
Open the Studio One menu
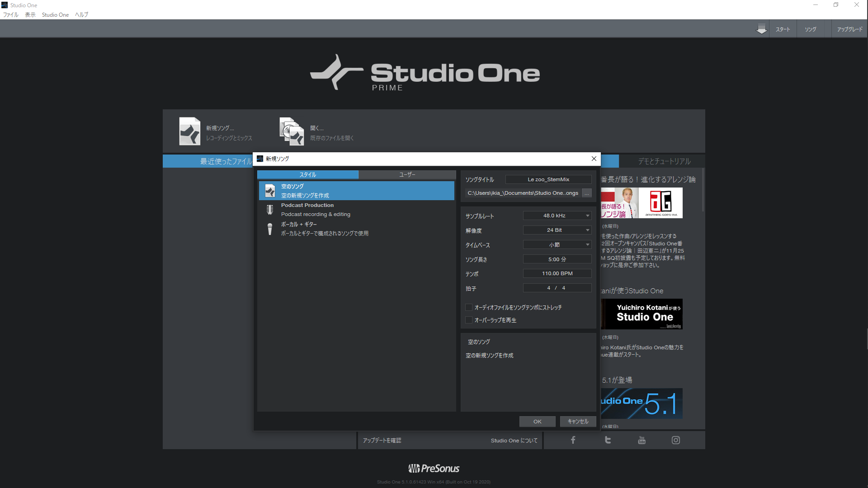55,15
